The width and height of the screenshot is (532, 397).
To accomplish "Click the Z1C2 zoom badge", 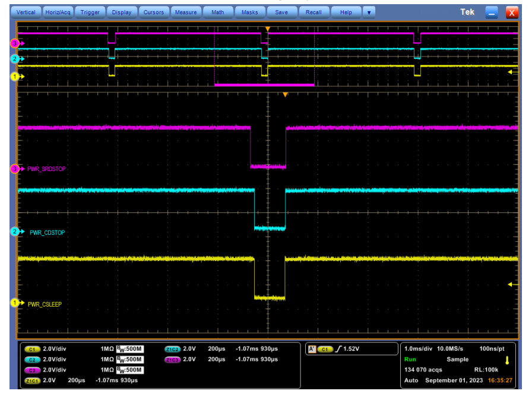I will [x=172, y=349].
